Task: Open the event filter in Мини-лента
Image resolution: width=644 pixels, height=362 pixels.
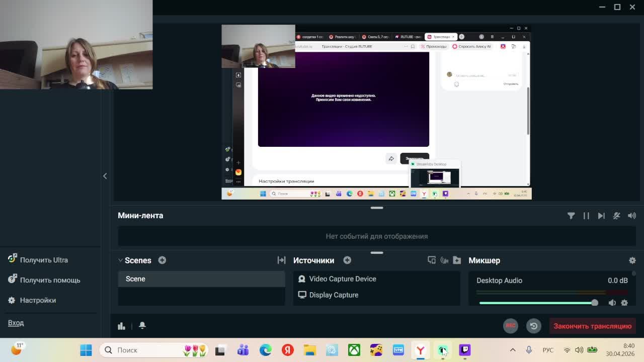Action: click(571, 216)
